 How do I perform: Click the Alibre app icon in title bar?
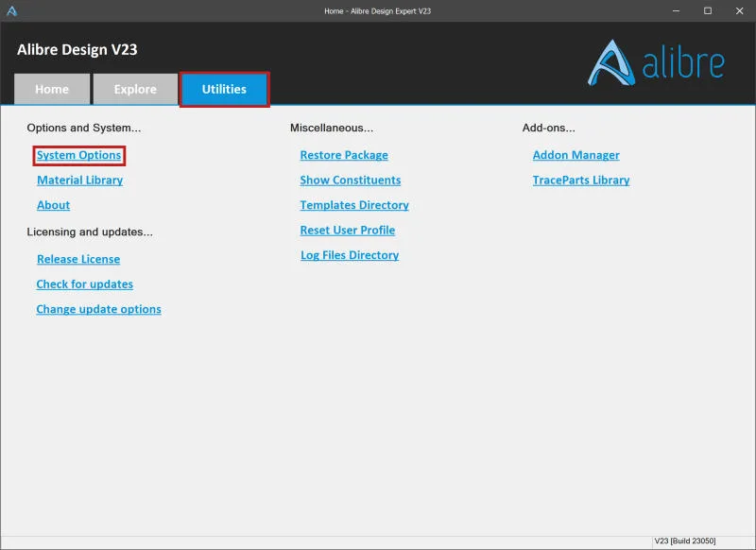[11, 10]
